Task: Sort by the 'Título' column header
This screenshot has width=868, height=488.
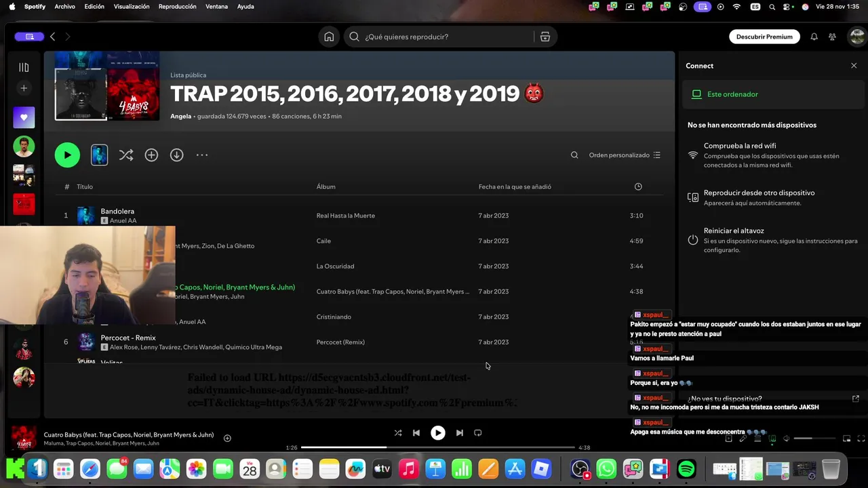Action: click(85, 186)
